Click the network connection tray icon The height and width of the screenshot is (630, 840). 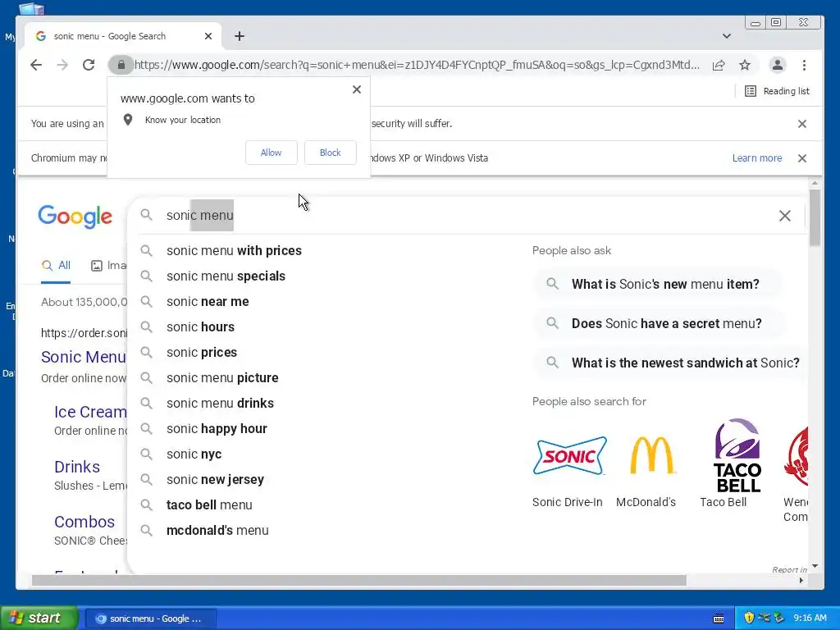[764, 619]
